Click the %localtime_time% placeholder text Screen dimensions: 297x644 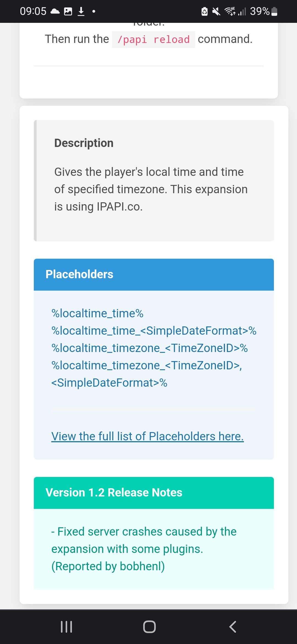point(97,313)
